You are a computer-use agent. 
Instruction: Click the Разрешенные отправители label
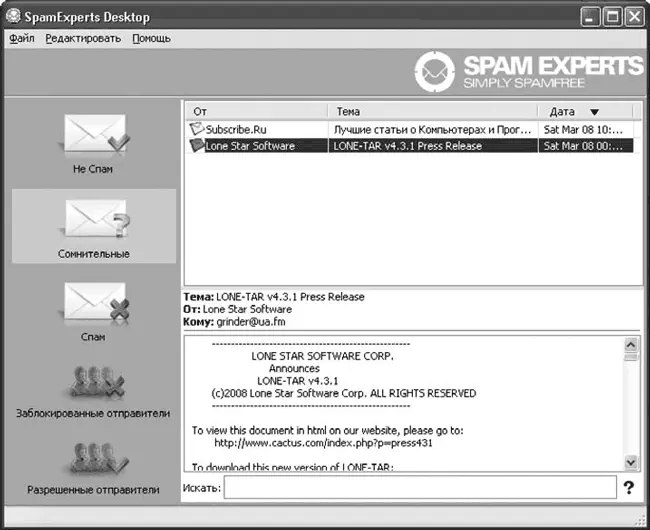coord(93,489)
